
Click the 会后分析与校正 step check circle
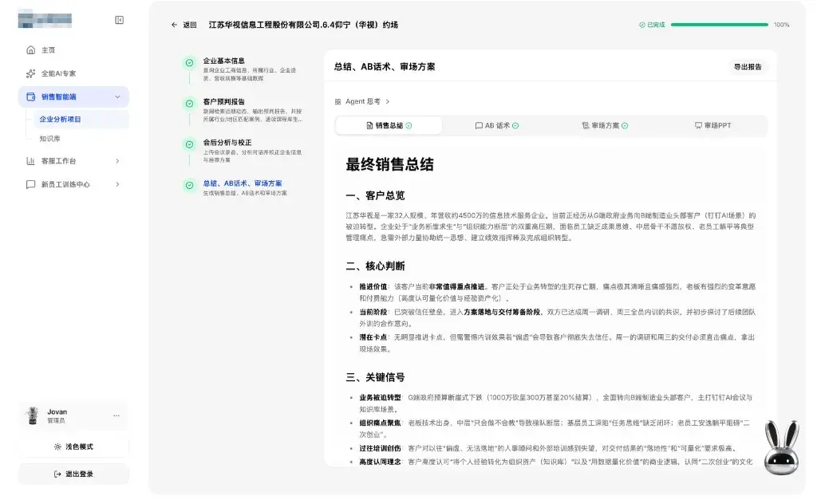tap(190, 144)
